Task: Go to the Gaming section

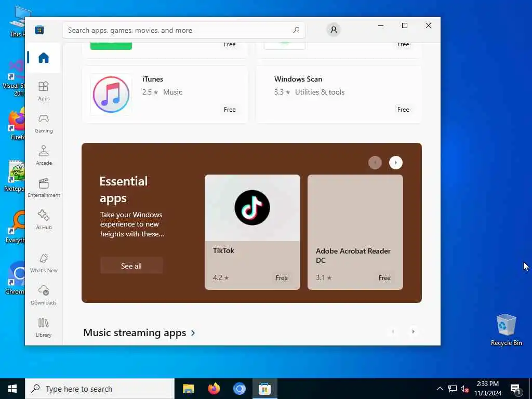Action: 44,124
